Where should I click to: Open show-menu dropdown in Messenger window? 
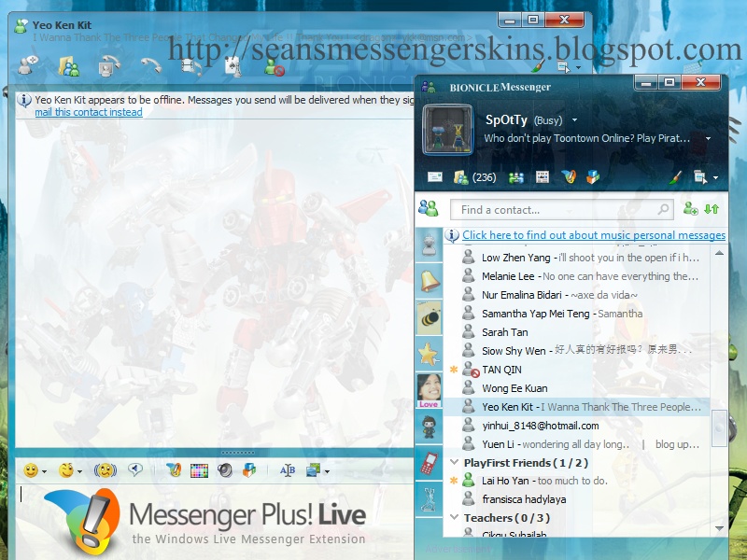click(x=706, y=177)
